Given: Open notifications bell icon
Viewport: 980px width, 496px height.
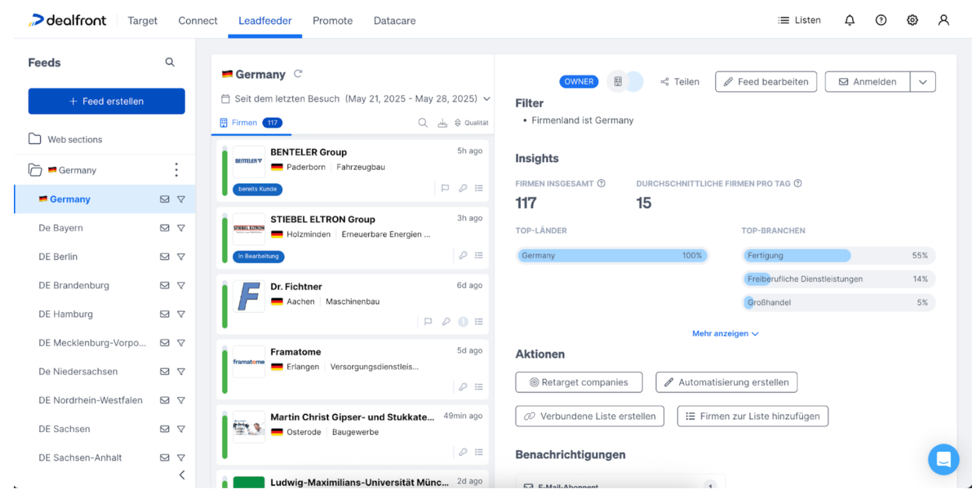Looking at the screenshot, I should [x=849, y=20].
